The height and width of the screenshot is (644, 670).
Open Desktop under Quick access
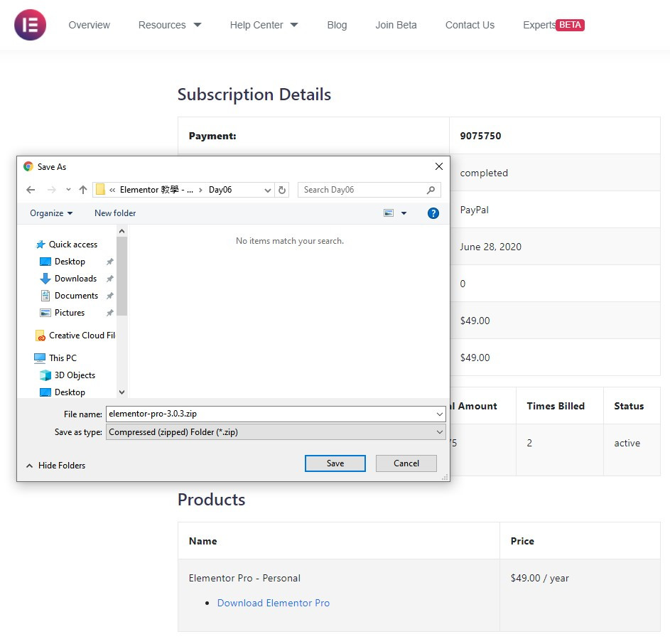(x=70, y=262)
